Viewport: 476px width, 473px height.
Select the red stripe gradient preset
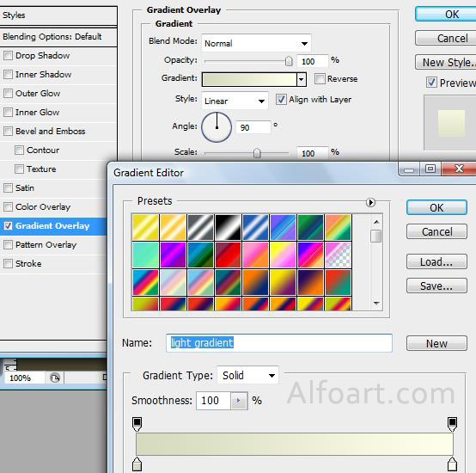(x=228, y=255)
